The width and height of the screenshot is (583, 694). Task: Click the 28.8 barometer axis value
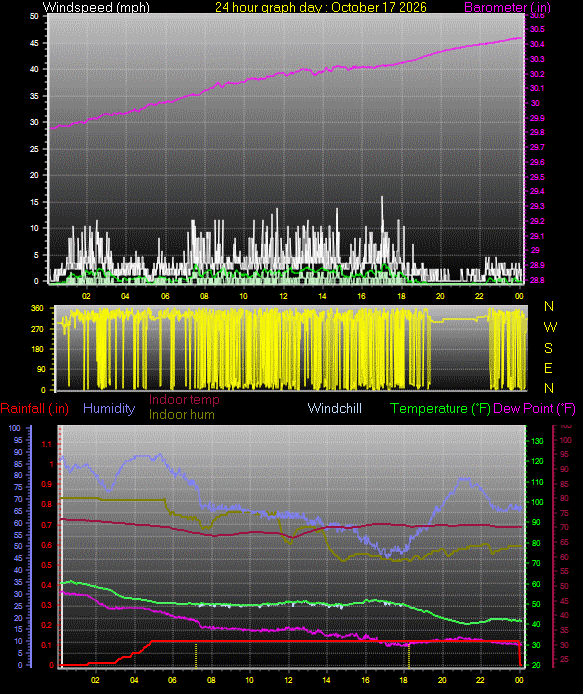tap(537, 280)
